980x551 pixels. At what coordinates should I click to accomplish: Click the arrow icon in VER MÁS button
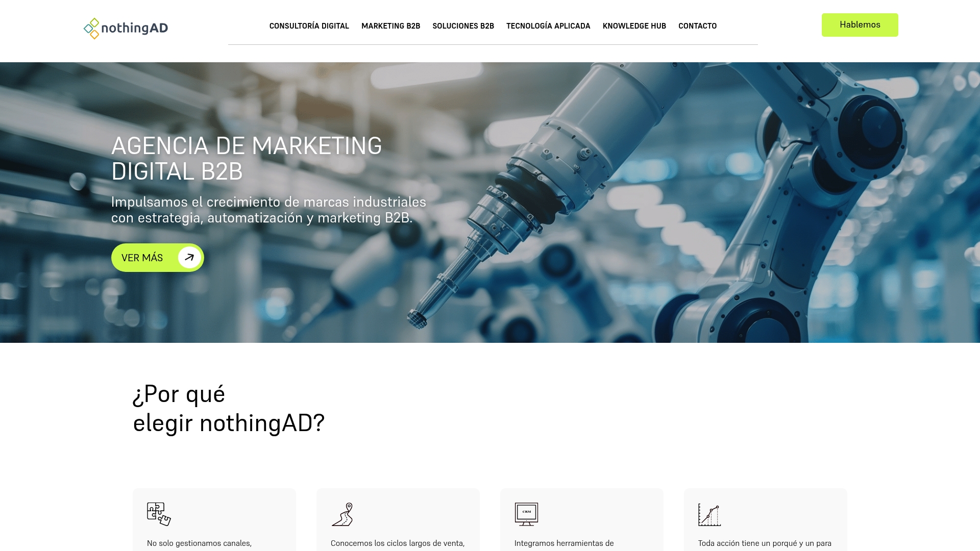pos(189,258)
